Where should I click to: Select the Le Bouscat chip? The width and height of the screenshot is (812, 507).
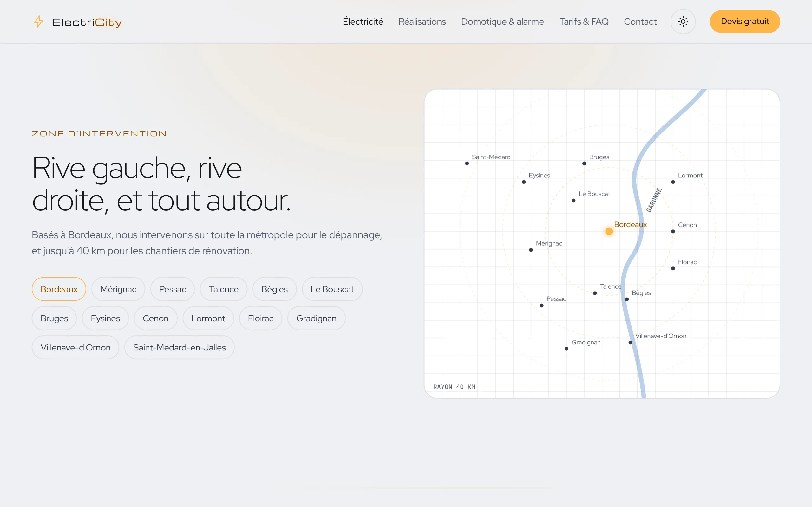click(332, 289)
